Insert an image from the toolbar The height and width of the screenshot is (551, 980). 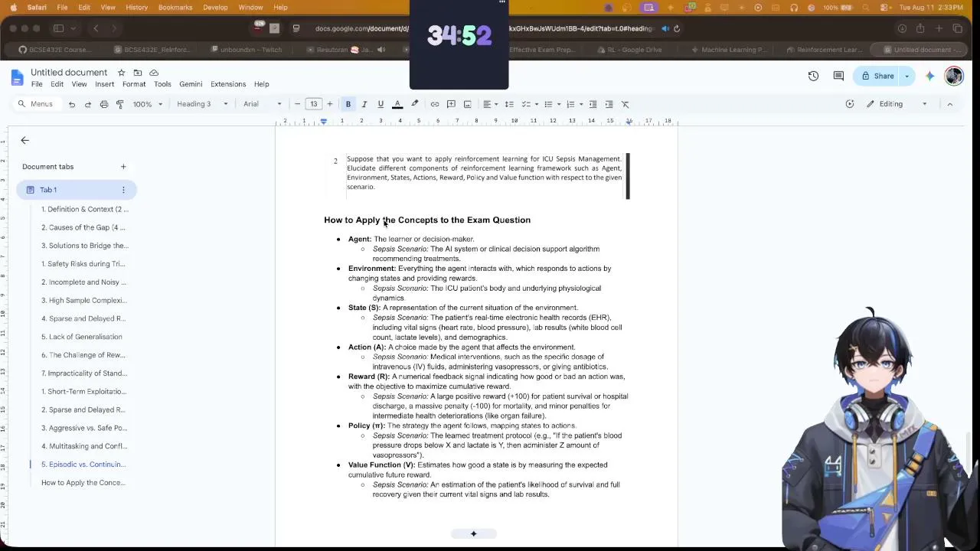pyautogui.click(x=467, y=104)
